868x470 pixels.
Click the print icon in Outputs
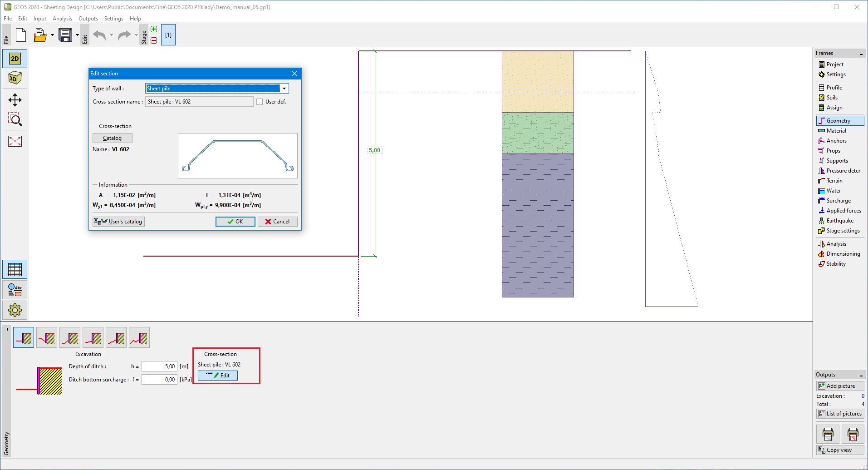click(828, 434)
